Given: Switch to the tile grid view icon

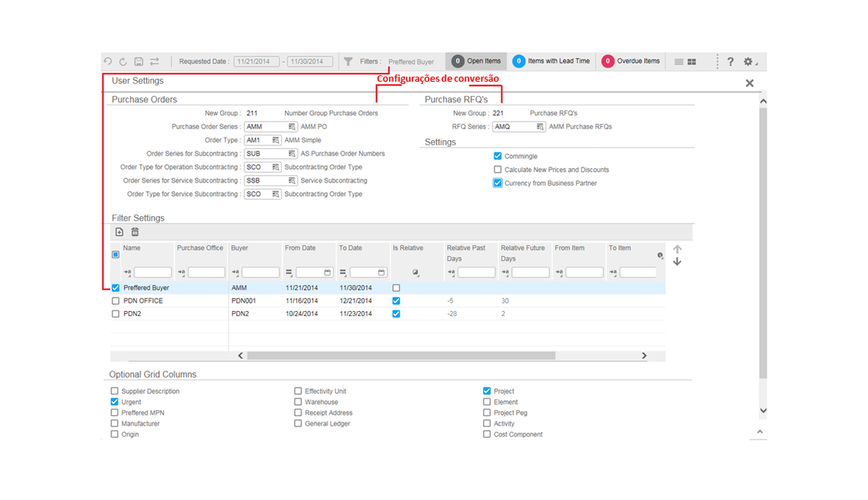Looking at the screenshot, I should point(692,62).
